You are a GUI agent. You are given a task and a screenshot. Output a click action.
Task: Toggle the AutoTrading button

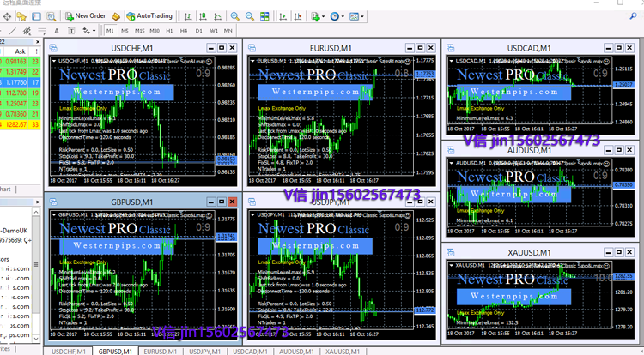[149, 16]
